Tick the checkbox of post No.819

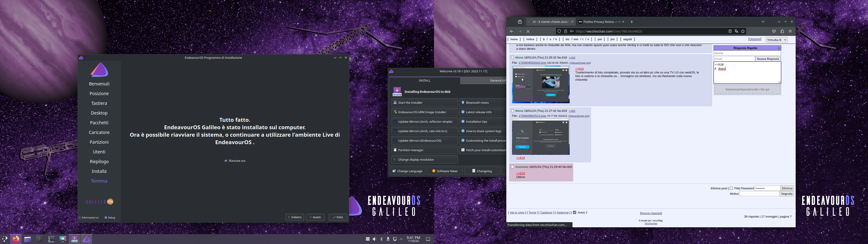click(x=512, y=111)
